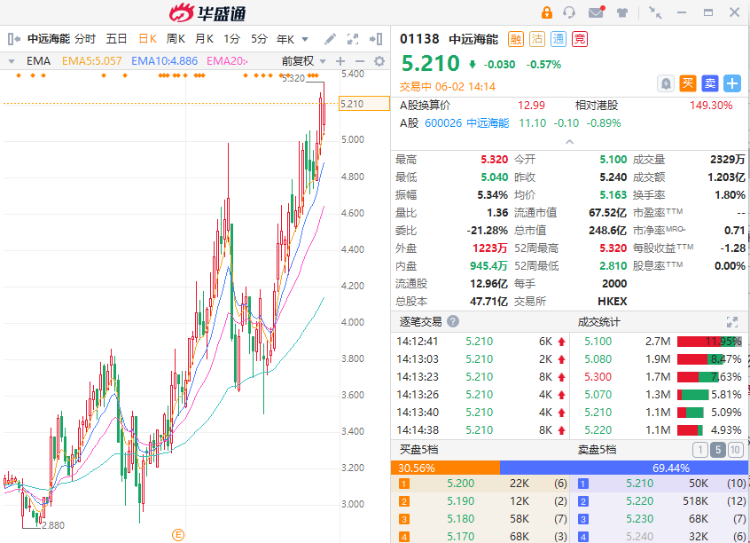750x543 pixels.
Task: Collapse the A股 info section chevron
Action: click(x=569, y=142)
